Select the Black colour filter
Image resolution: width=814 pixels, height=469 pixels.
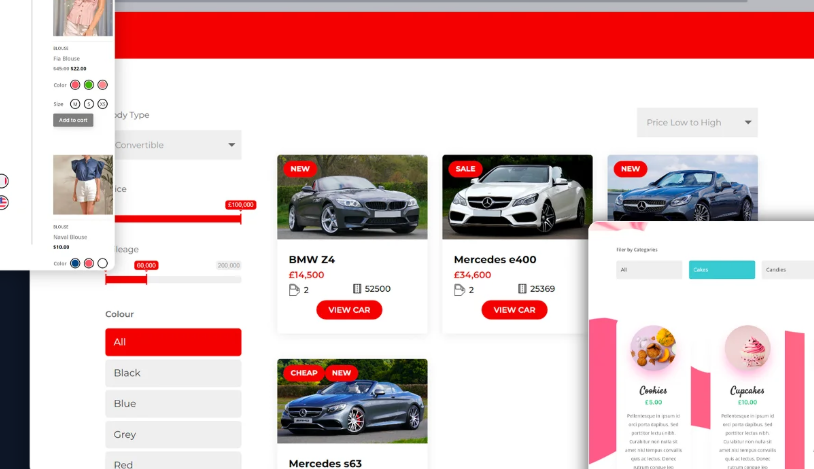pyautogui.click(x=173, y=373)
